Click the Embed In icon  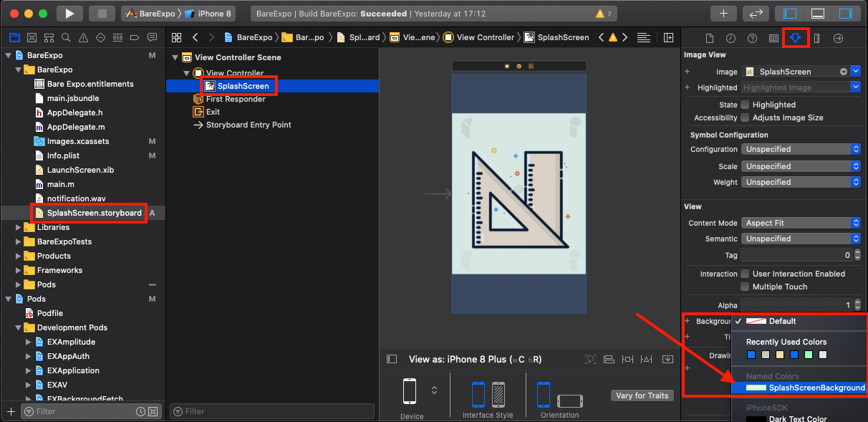pyautogui.click(x=667, y=359)
